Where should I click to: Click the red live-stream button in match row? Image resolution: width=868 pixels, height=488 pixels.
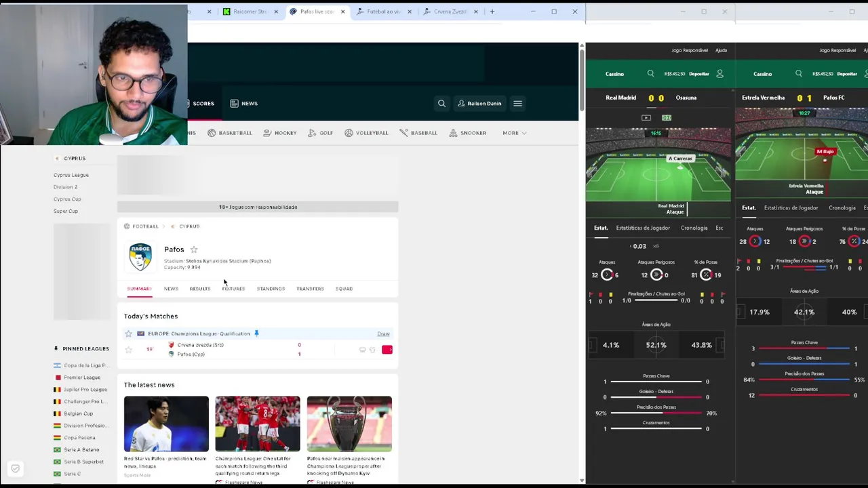[x=387, y=350]
